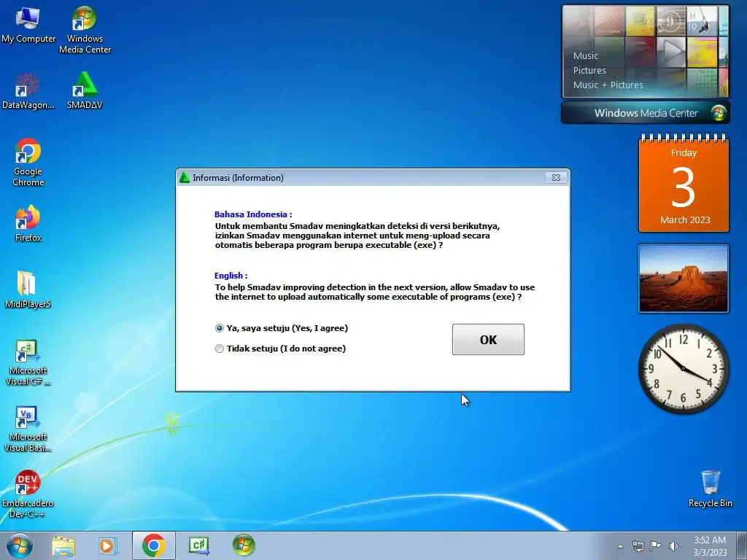Click the Smadav icon in dialog title bar
The image size is (747, 560).
[x=185, y=178]
